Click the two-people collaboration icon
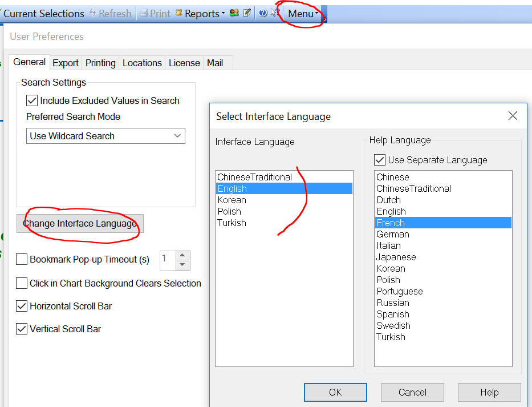 point(234,13)
